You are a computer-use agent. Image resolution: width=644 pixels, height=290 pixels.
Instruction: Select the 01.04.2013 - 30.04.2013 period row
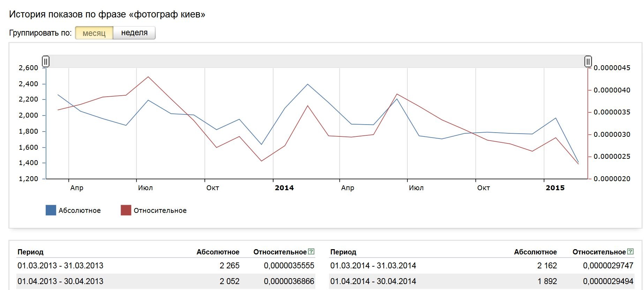tap(60, 281)
